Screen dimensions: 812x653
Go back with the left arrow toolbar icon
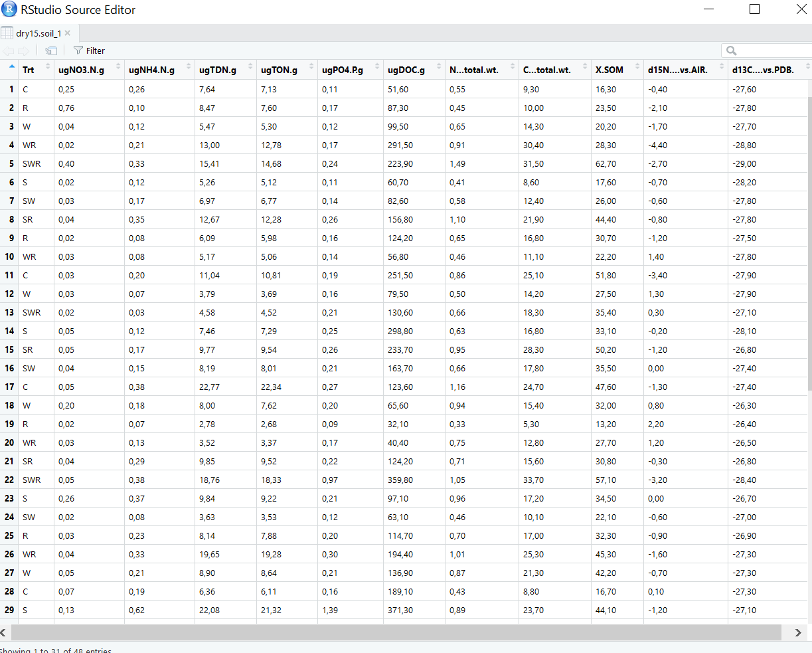(x=9, y=50)
